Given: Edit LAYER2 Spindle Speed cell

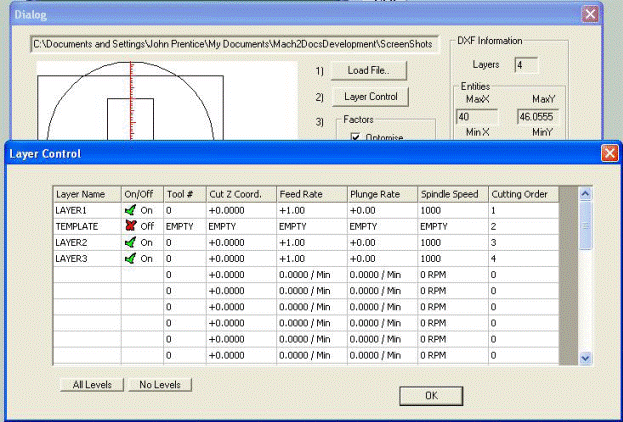Looking at the screenshot, I should click(452, 242).
